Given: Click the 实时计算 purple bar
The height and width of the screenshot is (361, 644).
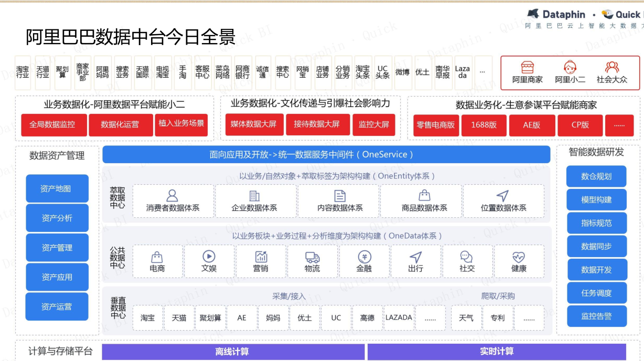Looking at the screenshot, I should point(497,352).
